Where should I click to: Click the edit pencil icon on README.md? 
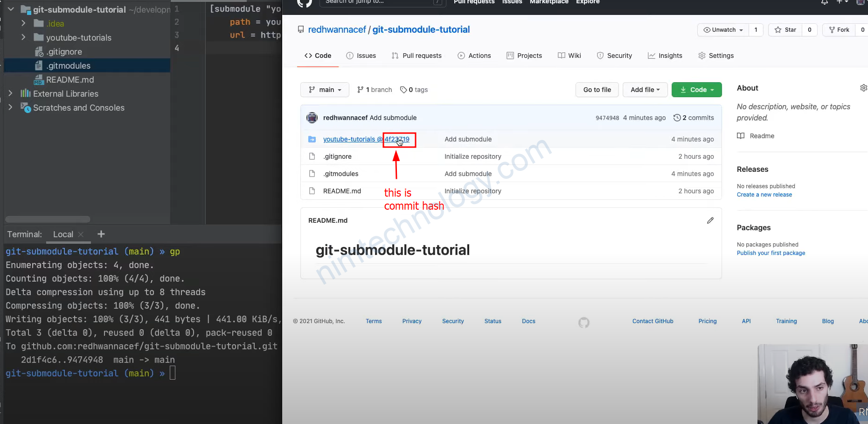(710, 220)
